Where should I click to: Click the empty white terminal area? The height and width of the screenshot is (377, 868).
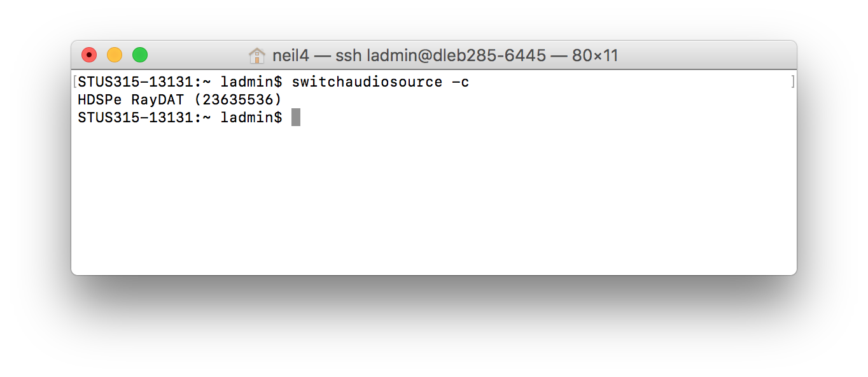433,204
